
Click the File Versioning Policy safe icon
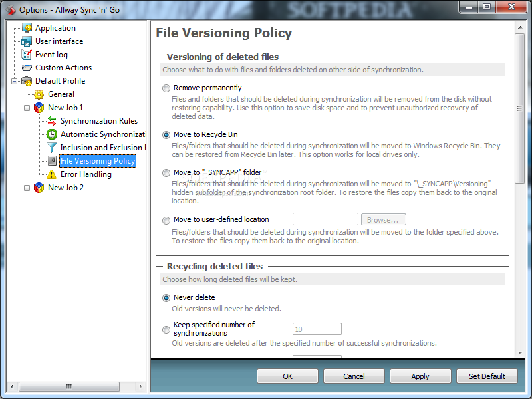coord(52,161)
